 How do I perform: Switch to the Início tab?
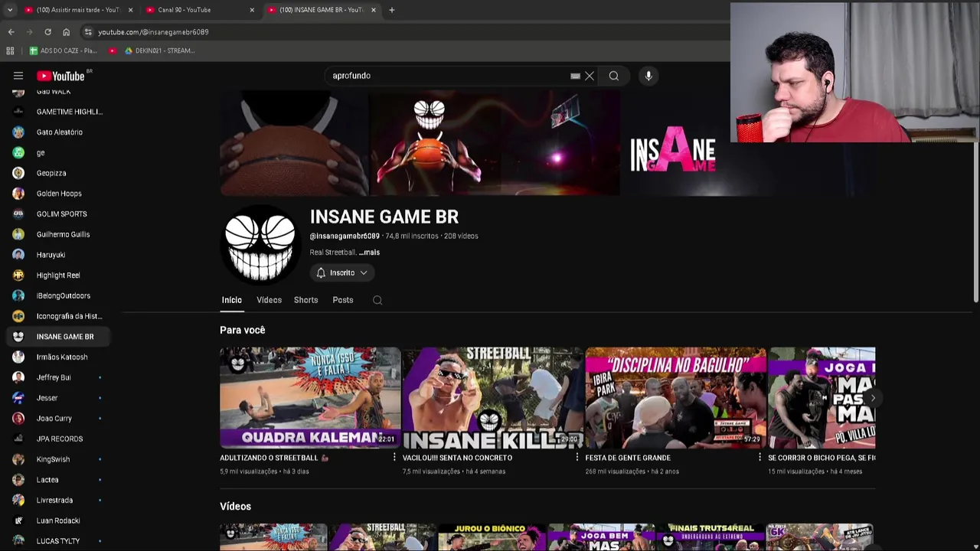click(x=231, y=300)
